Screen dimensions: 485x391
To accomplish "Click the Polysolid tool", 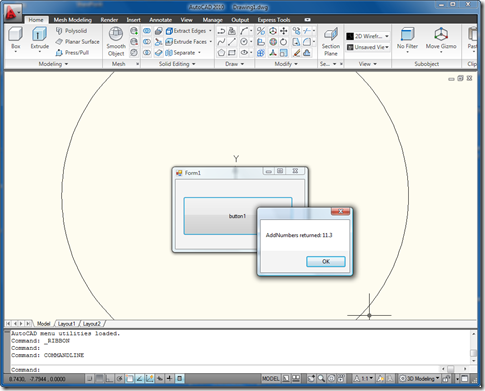I will click(71, 31).
